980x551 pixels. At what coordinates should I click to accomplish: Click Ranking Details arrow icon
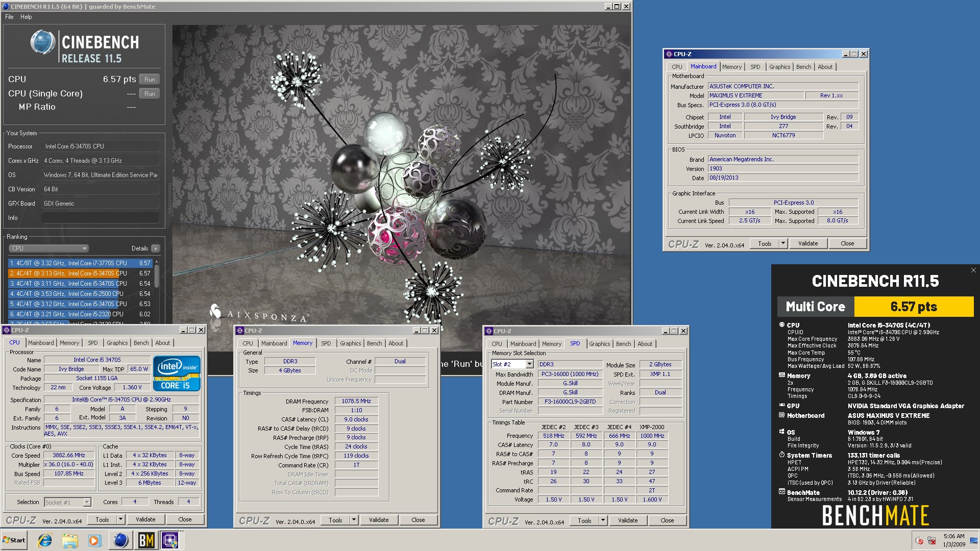tap(155, 248)
